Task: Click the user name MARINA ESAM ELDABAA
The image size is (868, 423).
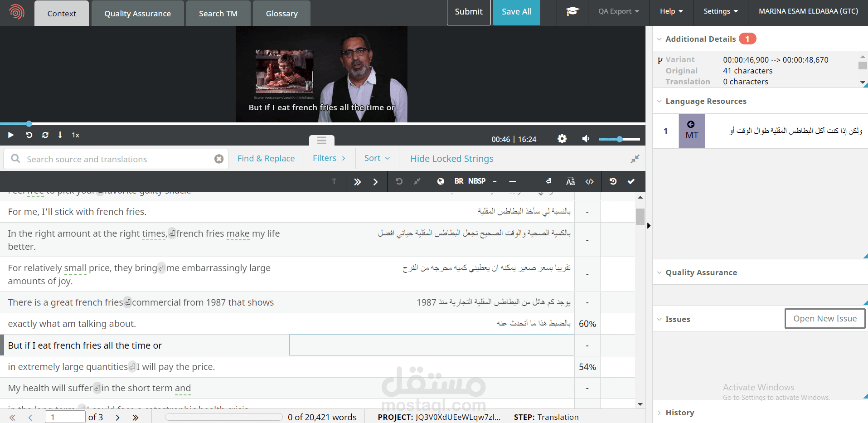Action: (808, 11)
